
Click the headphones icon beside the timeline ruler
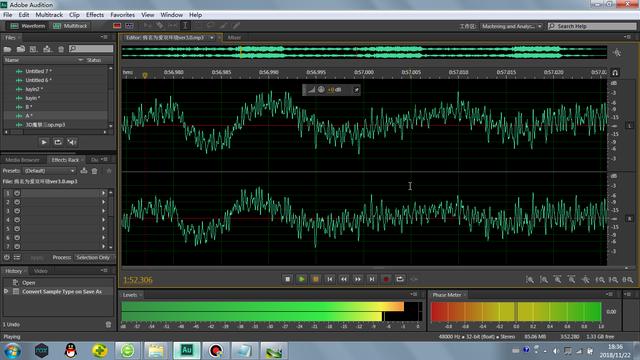(x=615, y=73)
